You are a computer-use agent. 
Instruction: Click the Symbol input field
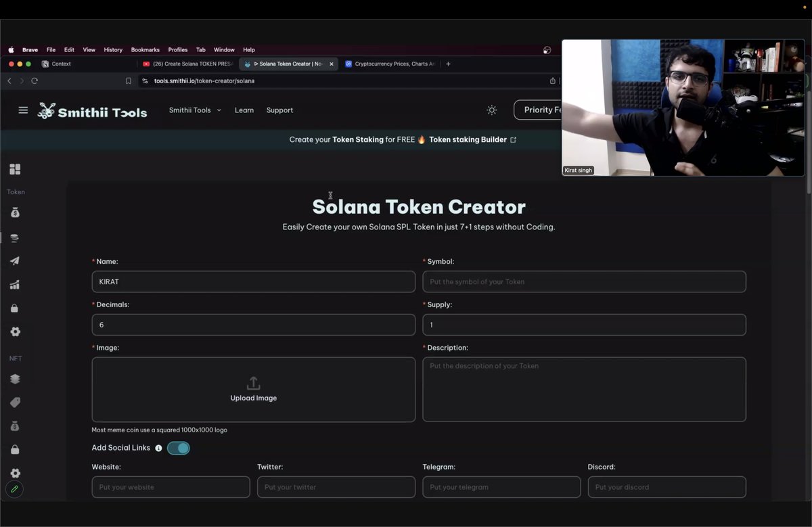pyautogui.click(x=585, y=282)
